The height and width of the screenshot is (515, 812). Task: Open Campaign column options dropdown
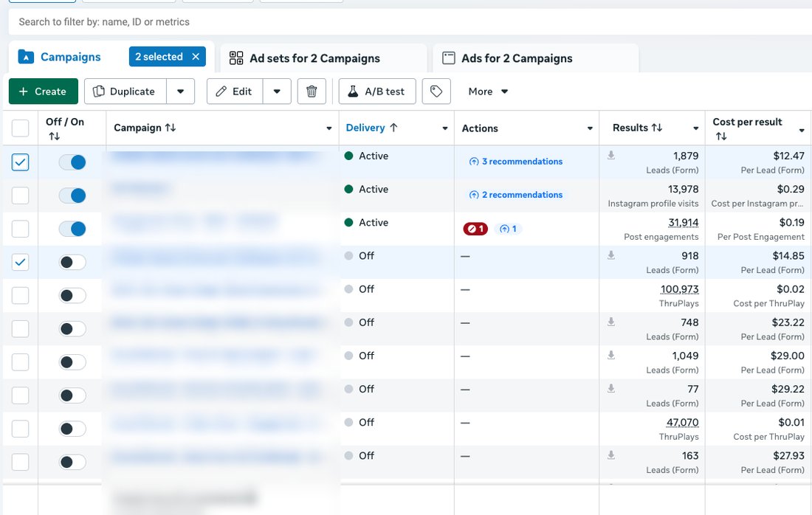point(328,128)
